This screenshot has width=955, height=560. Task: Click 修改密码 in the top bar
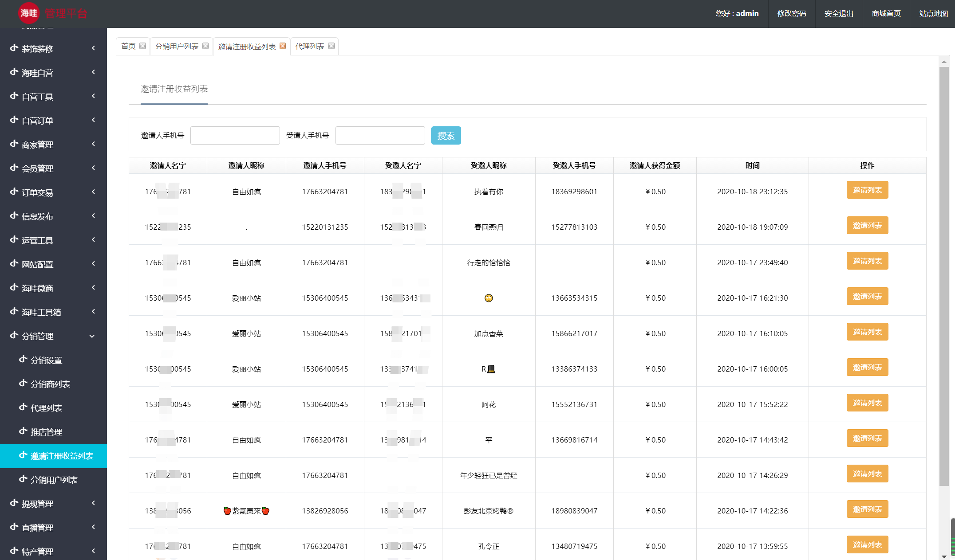click(x=792, y=14)
